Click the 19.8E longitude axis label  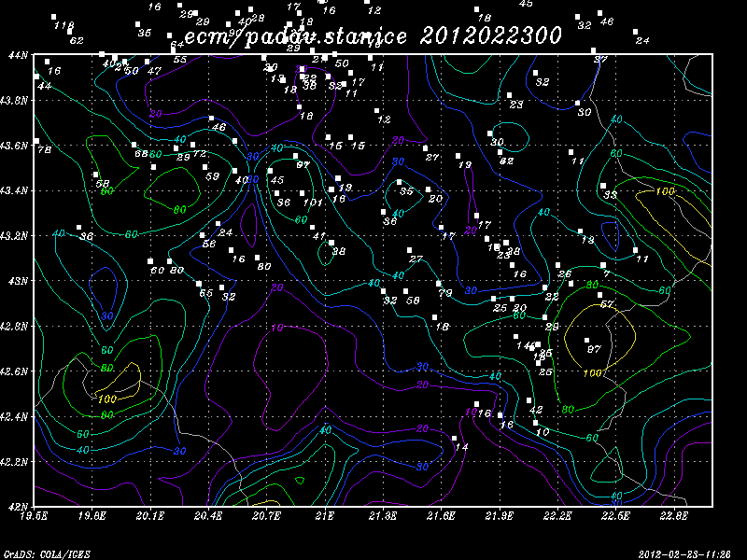coord(92,516)
